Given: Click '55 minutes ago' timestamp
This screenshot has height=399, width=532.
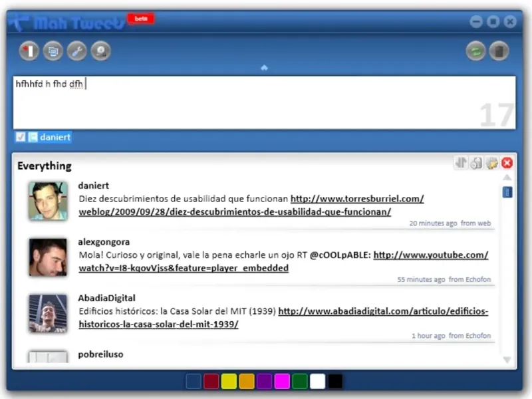Looking at the screenshot, I should [x=421, y=279].
